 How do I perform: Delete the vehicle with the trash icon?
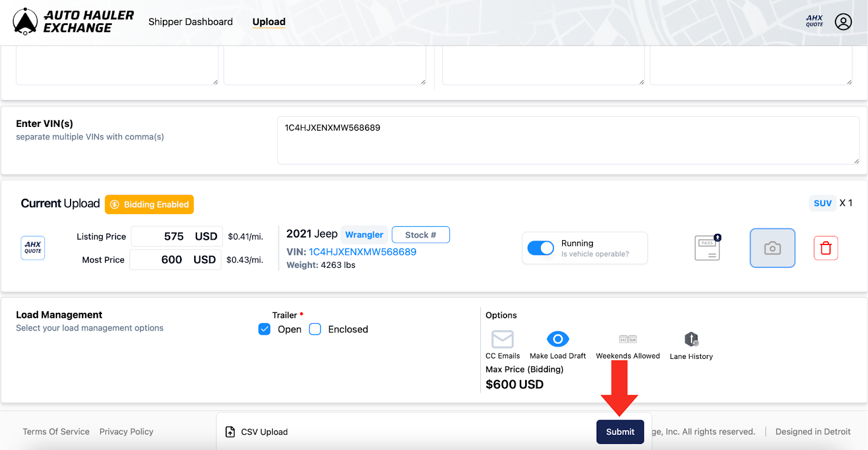pos(826,248)
